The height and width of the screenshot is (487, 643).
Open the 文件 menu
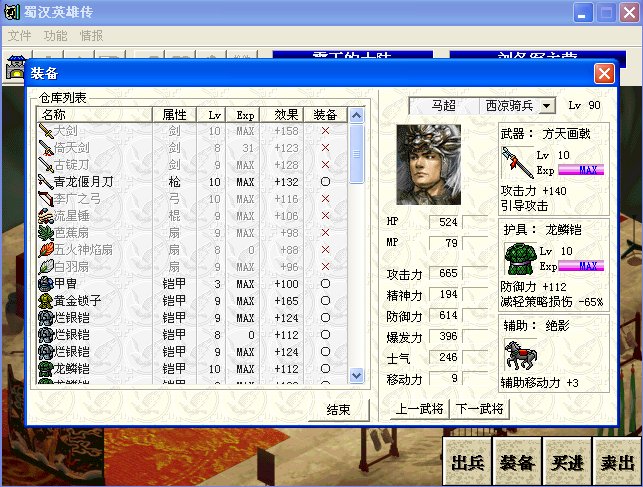tap(20, 35)
